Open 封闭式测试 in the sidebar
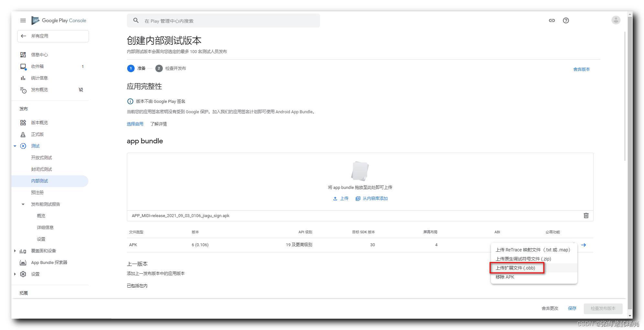The image size is (644, 330). point(41,169)
